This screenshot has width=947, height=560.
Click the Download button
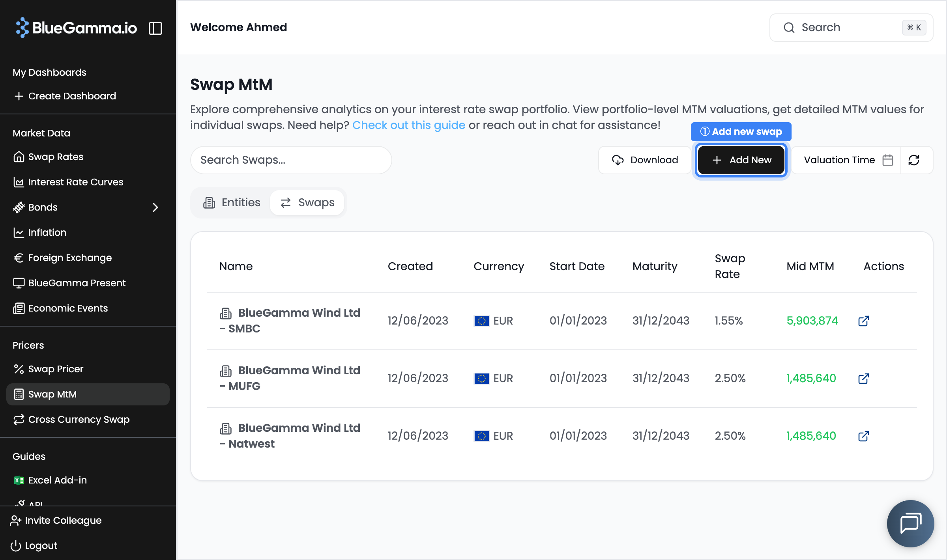point(645,160)
